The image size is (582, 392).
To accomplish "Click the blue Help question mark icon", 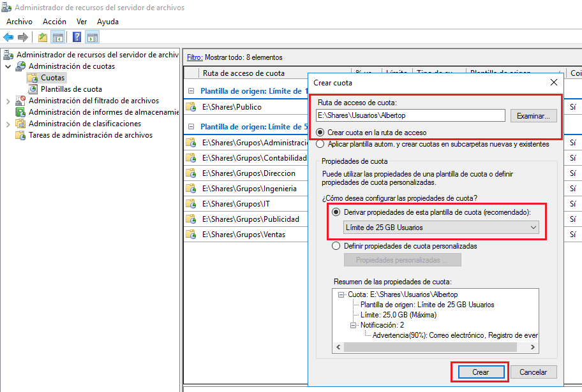I will 77,37.
